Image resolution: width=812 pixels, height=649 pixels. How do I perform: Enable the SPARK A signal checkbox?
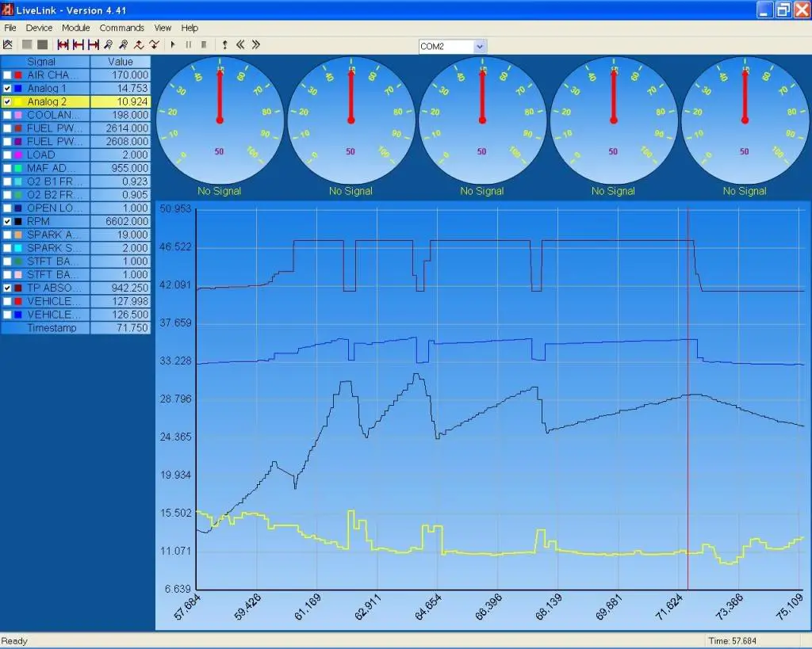7,235
